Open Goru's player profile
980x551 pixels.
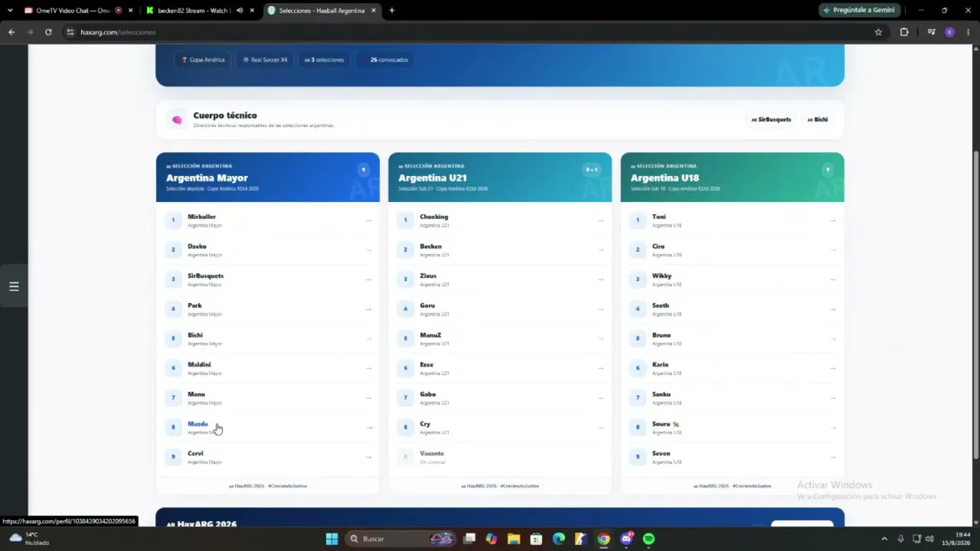(500, 309)
